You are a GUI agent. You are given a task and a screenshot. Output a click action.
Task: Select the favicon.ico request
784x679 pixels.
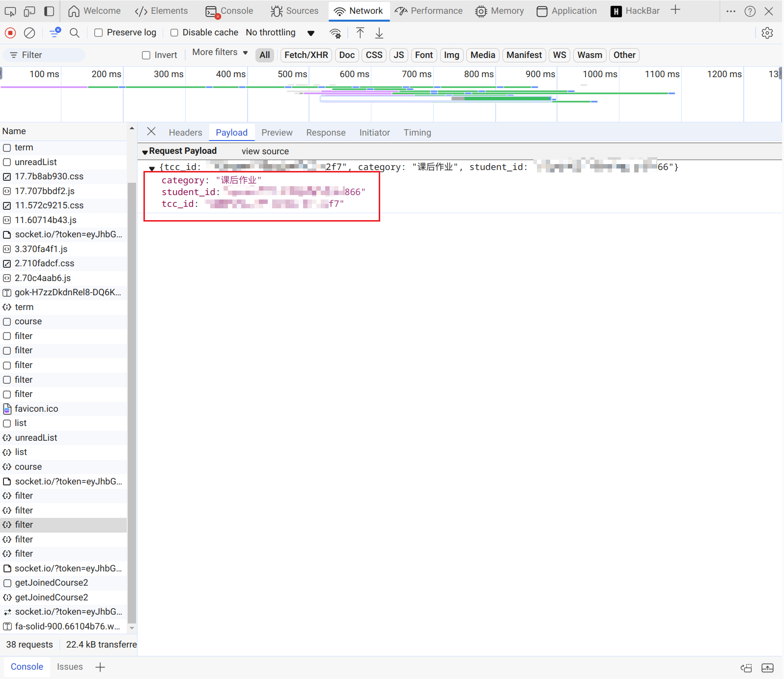(64, 409)
